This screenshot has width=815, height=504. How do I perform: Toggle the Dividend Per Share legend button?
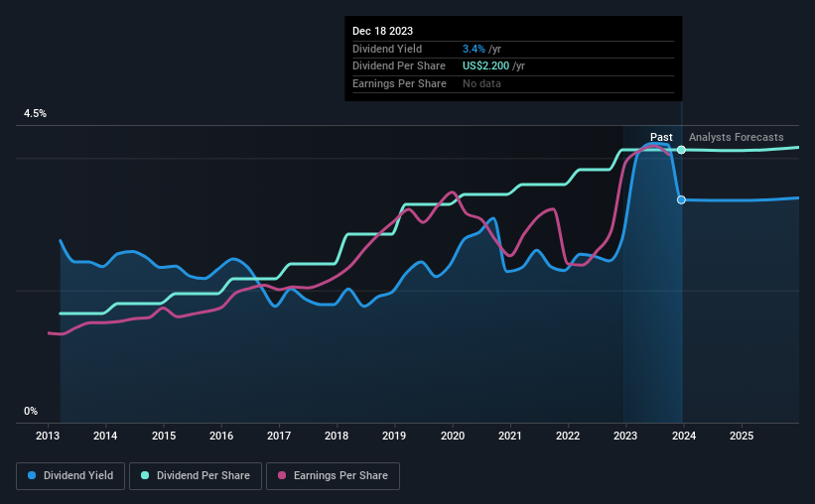[x=196, y=476]
